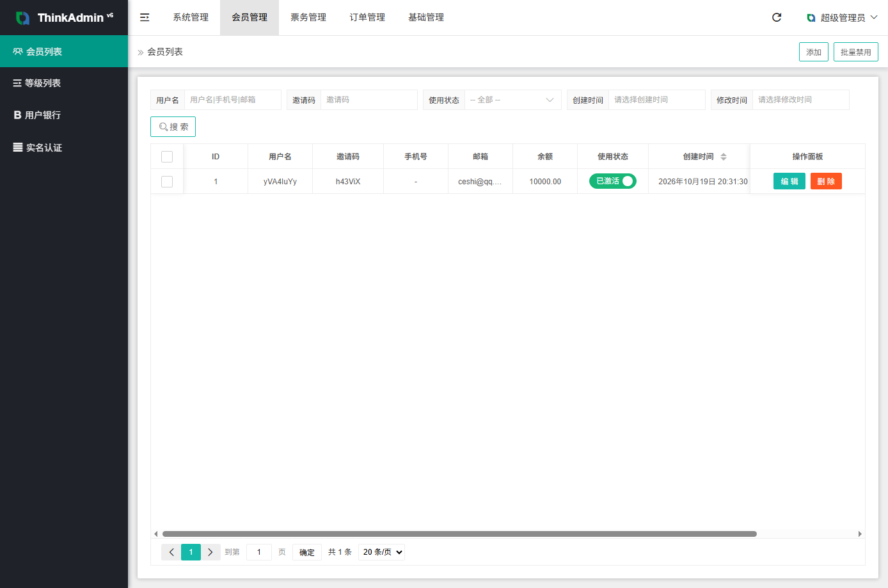Select 等级列表 in the sidebar

[x=64, y=83]
